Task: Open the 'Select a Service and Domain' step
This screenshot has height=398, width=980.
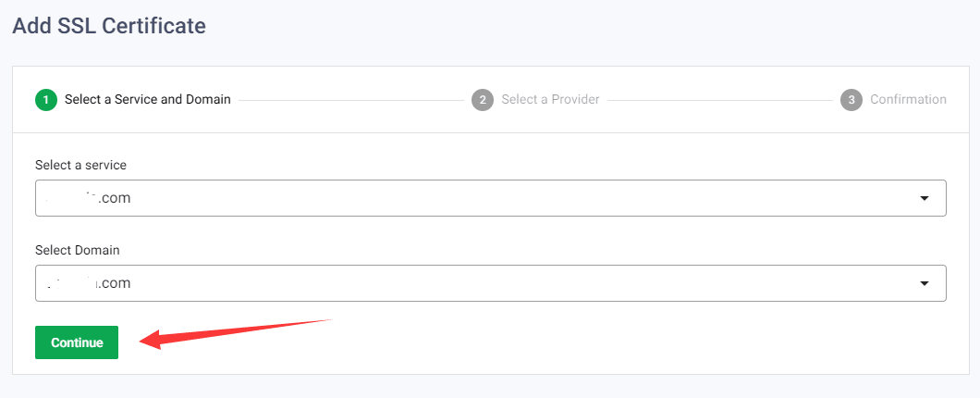Action: point(147,99)
